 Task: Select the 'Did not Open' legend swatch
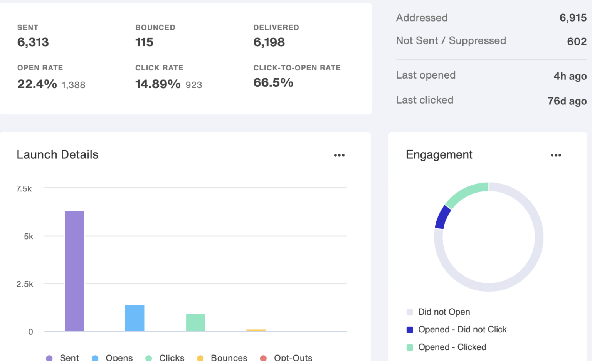410,312
